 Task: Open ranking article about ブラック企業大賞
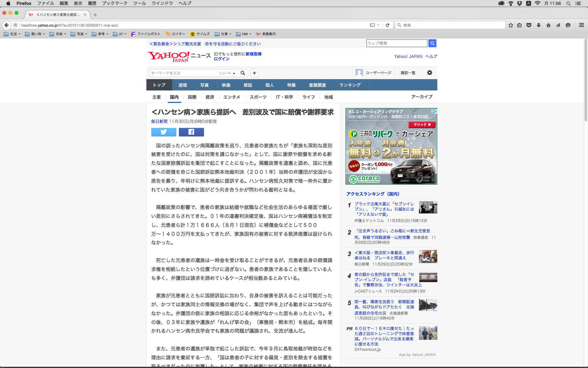coord(384,209)
